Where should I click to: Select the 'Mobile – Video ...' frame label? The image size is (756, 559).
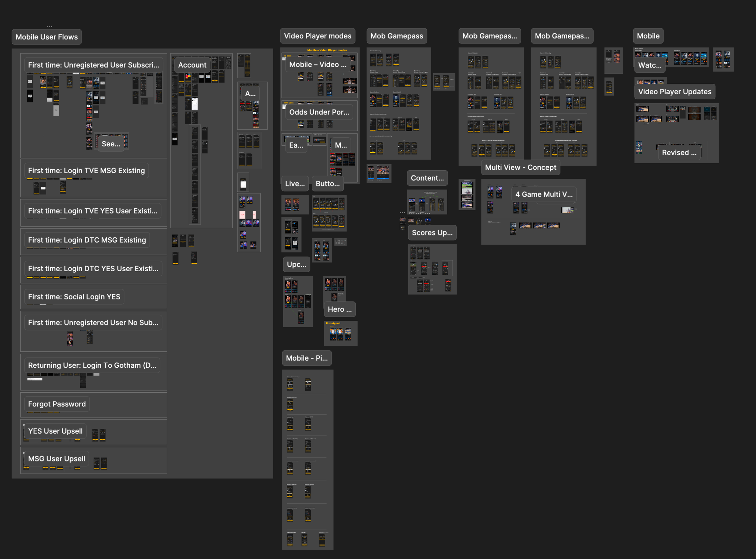point(318,65)
